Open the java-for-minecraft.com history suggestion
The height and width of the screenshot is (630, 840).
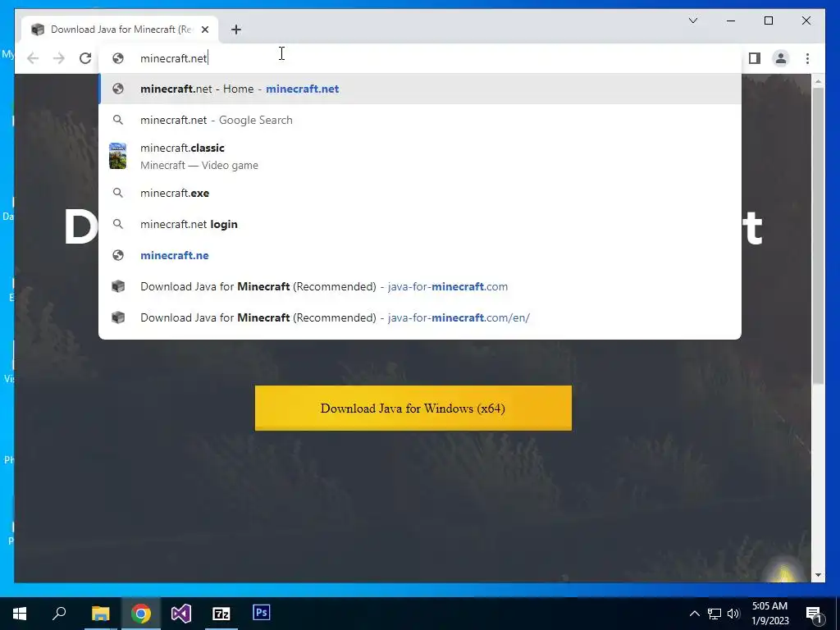click(x=420, y=286)
